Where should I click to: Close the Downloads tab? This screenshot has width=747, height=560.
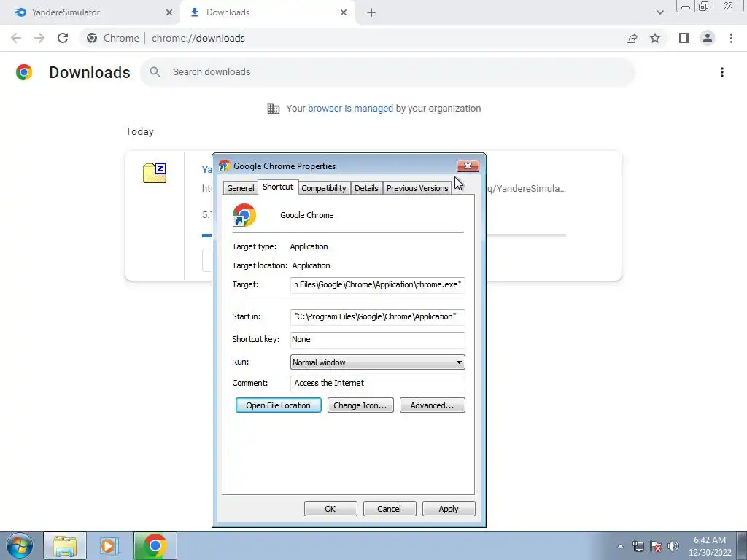[x=344, y=12]
